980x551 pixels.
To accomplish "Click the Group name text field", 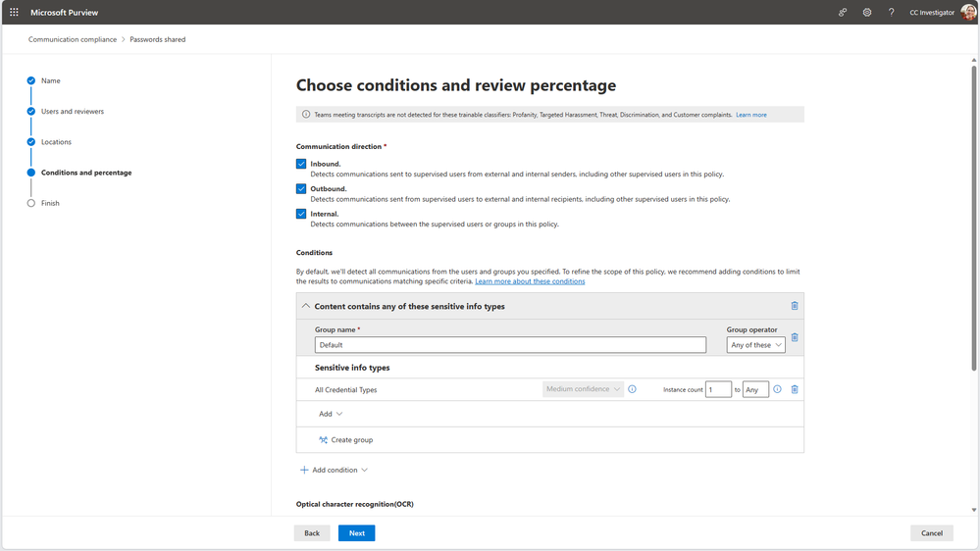I will point(510,345).
